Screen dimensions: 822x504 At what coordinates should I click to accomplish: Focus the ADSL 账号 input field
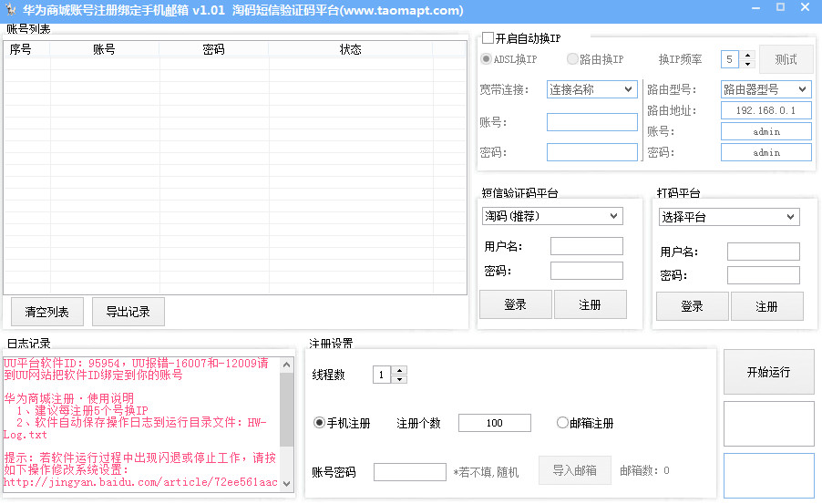(591, 122)
